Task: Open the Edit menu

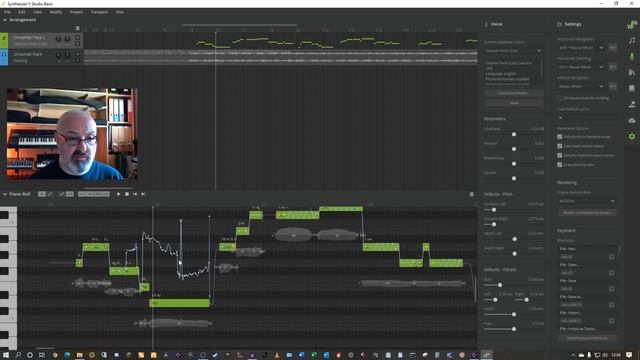Action: (21, 12)
